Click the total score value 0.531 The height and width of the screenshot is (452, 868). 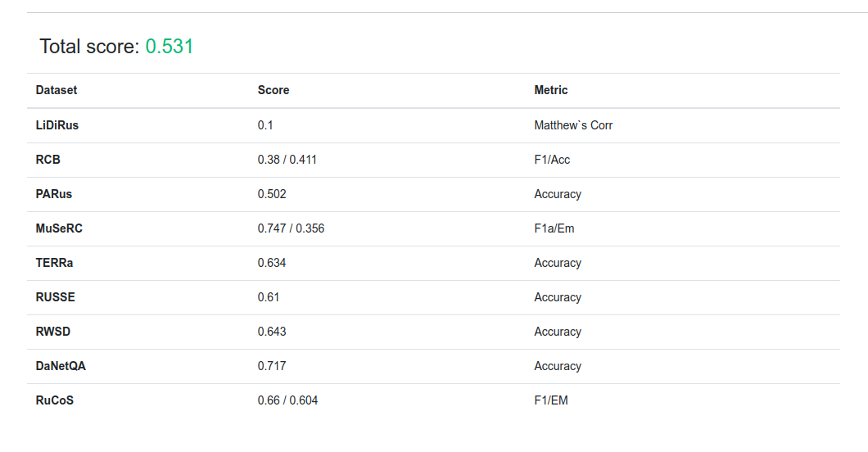point(170,47)
